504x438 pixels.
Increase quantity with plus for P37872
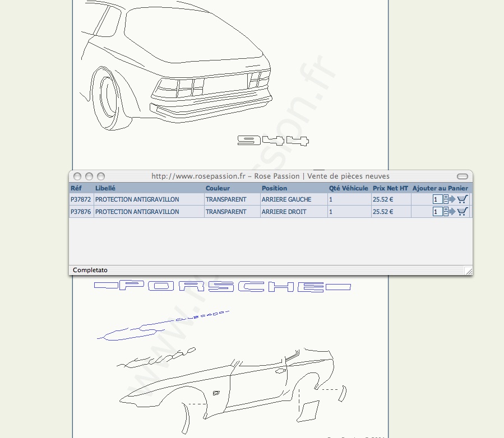pos(446,197)
